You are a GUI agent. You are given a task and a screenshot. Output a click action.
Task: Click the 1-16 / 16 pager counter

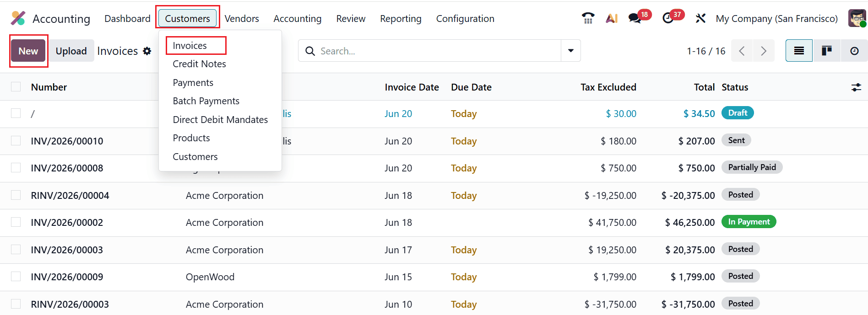coord(706,51)
